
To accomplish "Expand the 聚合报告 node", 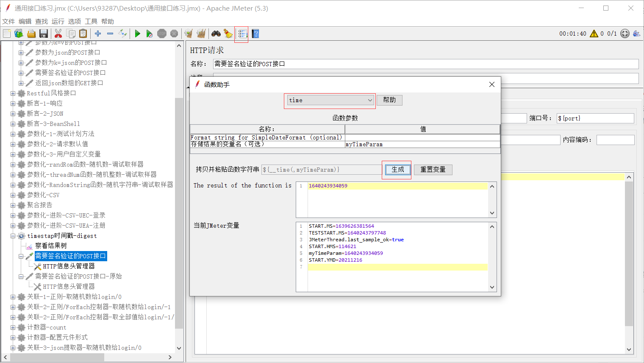I will 13,205.
